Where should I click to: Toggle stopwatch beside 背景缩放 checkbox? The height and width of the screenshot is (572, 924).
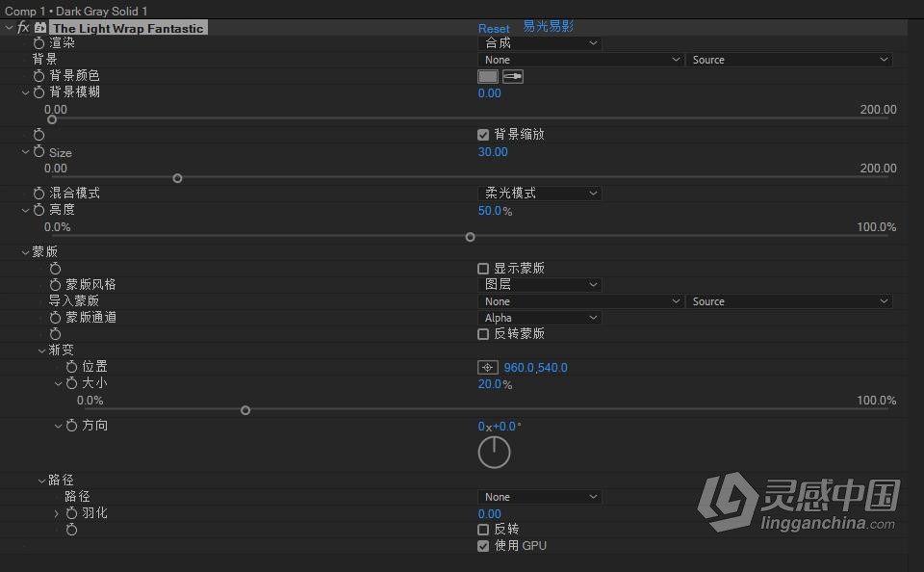38,135
